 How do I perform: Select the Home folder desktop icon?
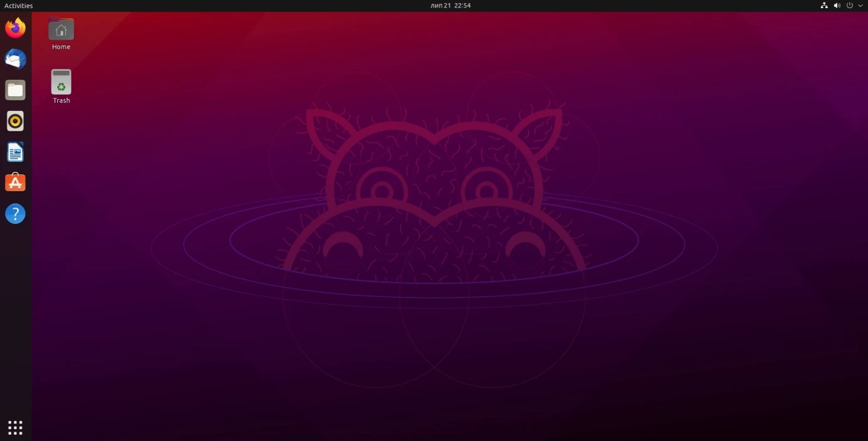(x=61, y=29)
